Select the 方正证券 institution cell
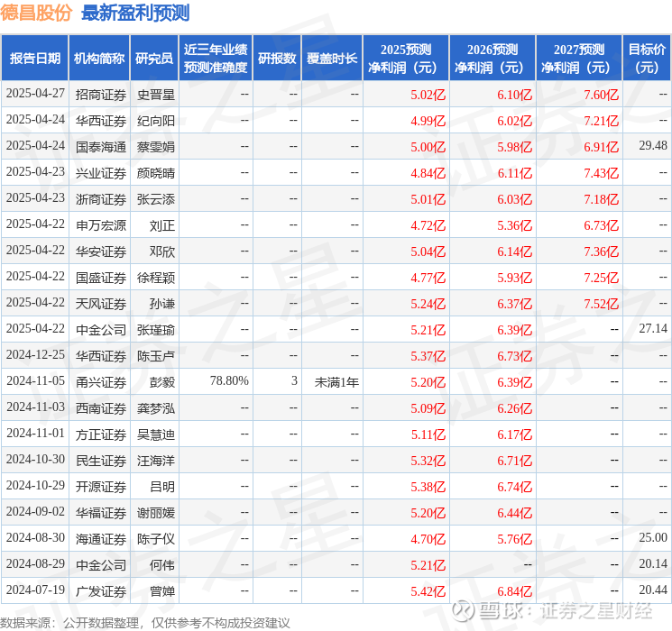This screenshot has width=672, height=631. tap(101, 434)
